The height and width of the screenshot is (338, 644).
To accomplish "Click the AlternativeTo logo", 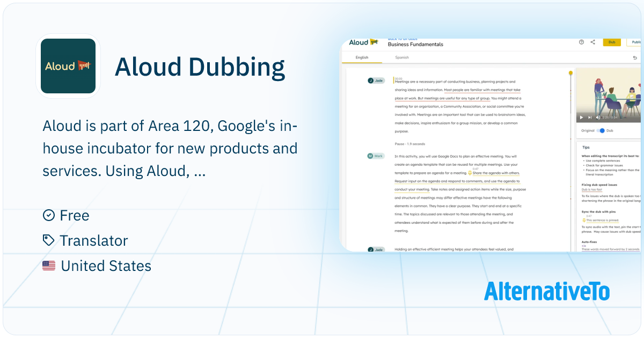I will [x=547, y=291].
